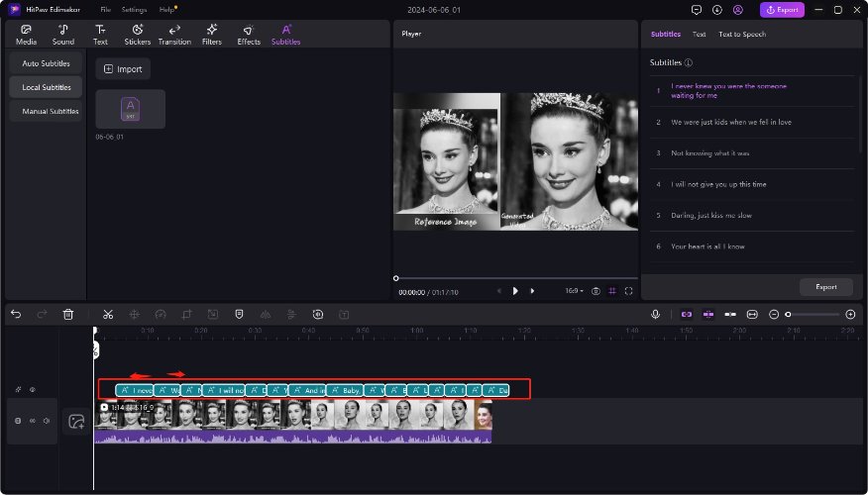
Task: Select the 'Baby' subtitle clip
Action: [345, 390]
